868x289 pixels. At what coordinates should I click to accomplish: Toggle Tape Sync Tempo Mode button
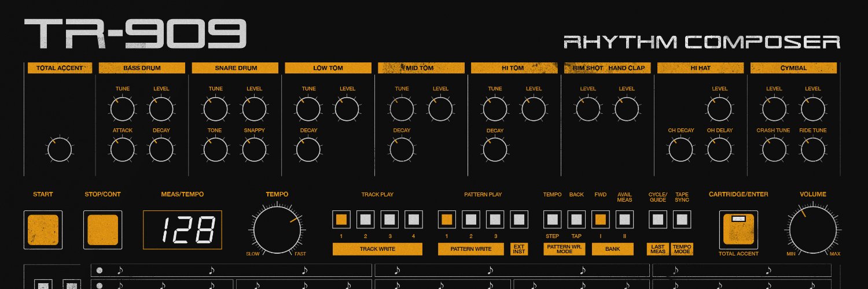click(682, 220)
